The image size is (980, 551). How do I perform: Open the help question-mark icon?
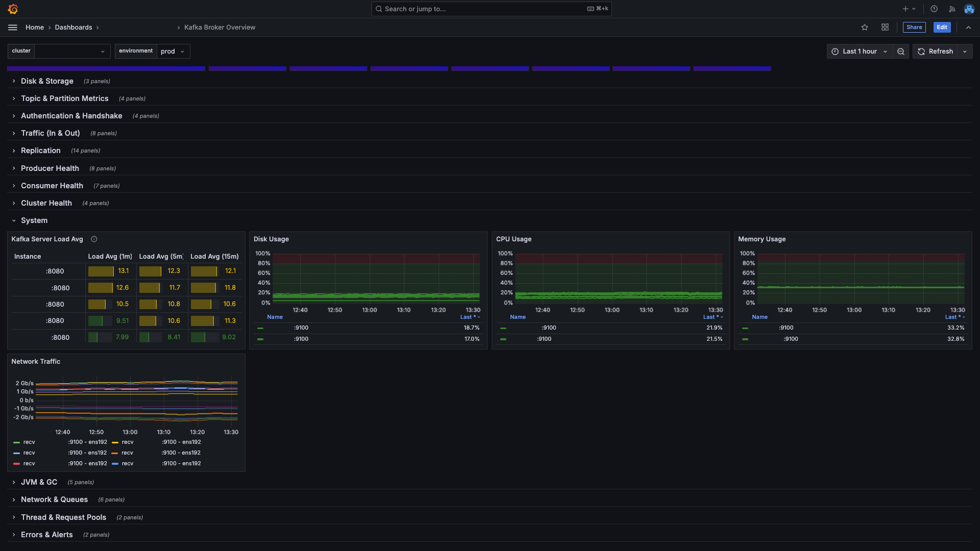pos(934,9)
